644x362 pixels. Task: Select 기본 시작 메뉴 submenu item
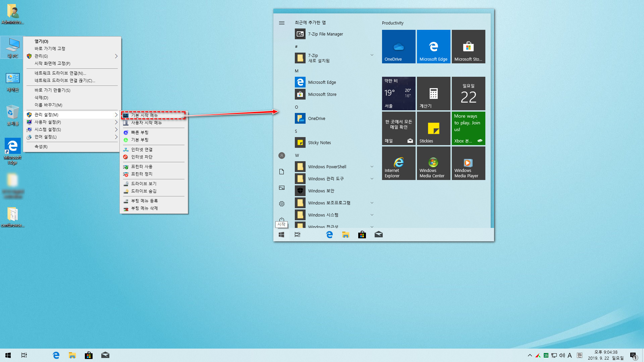tap(154, 115)
